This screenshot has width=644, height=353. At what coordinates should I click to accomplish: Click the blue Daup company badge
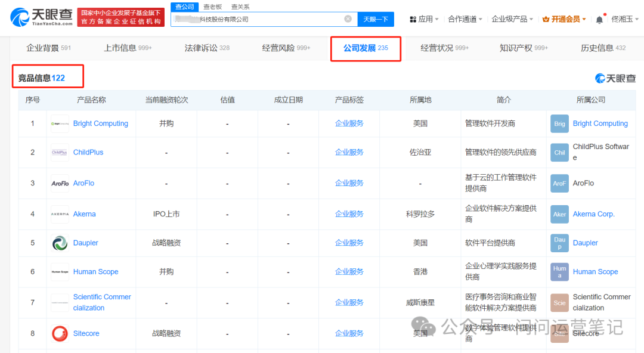pyautogui.click(x=559, y=243)
